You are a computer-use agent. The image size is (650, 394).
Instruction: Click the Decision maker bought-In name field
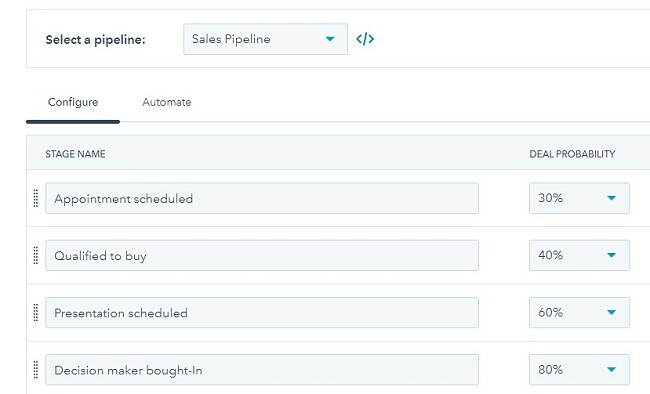coord(262,370)
